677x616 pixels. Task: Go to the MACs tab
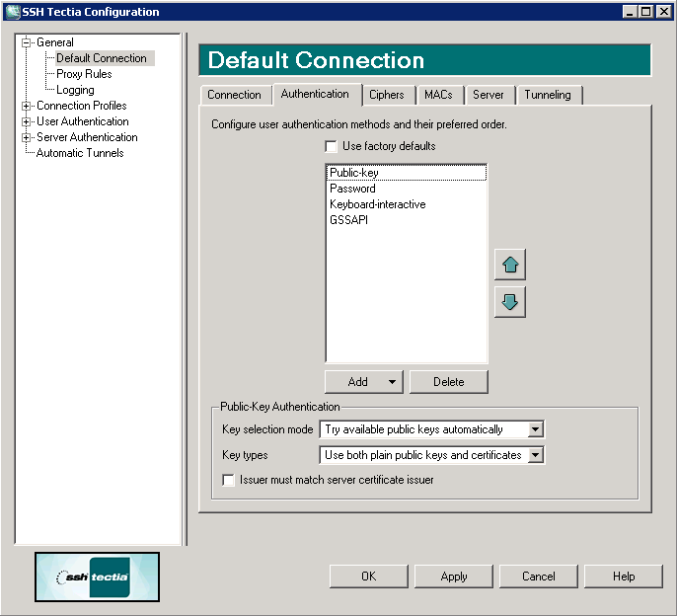pyautogui.click(x=438, y=95)
